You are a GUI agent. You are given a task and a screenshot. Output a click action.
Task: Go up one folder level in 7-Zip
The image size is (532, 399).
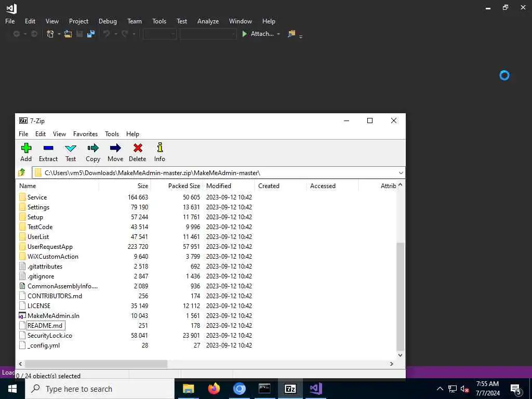click(x=22, y=172)
